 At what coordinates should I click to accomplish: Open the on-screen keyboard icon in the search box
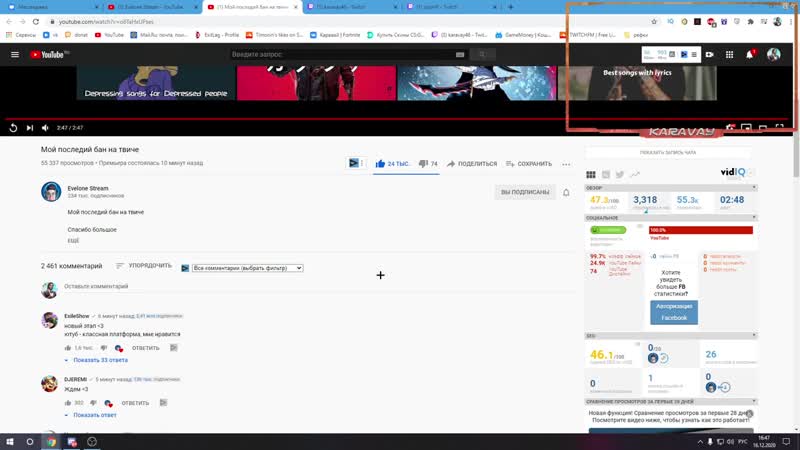[x=460, y=55]
